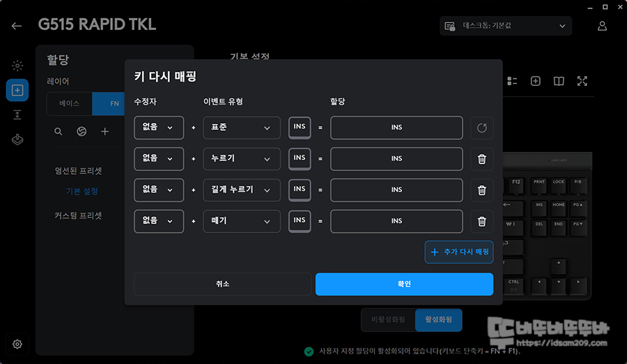
Task: Click the globe/swap icon next to search
Action: 82,132
